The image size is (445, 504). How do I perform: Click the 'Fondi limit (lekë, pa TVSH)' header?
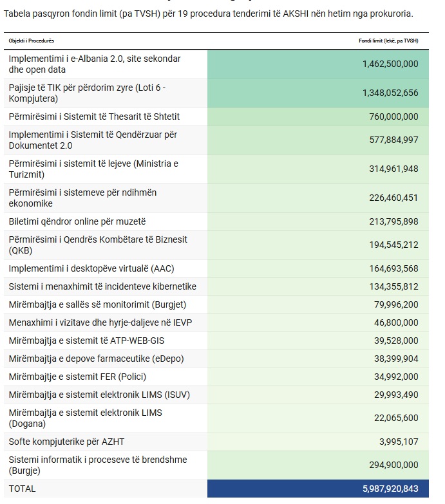point(388,41)
